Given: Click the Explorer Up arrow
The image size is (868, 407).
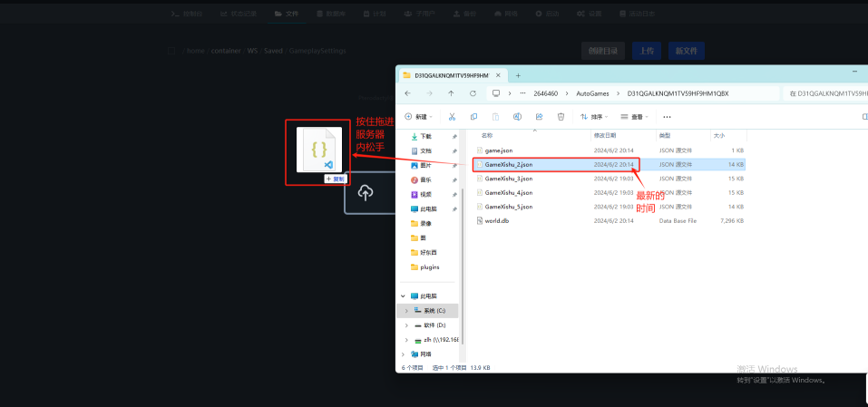Looking at the screenshot, I should pyautogui.click(x=451, y=93).
